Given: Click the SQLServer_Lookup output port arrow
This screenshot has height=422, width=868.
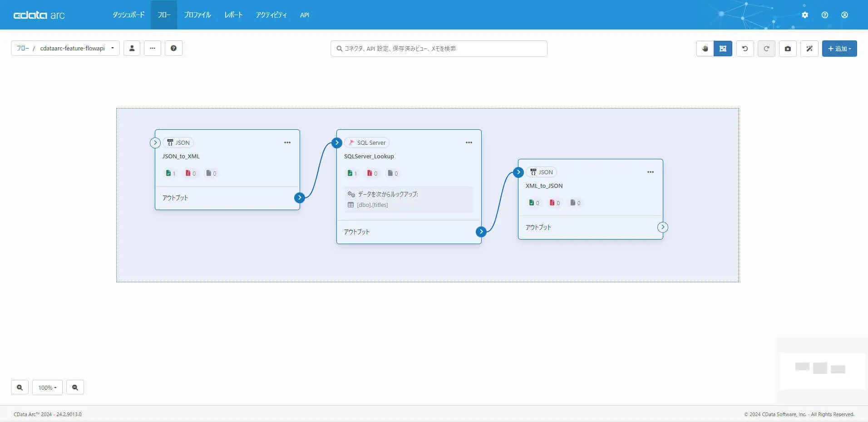Looking at the screenshot, I should 481,232.
